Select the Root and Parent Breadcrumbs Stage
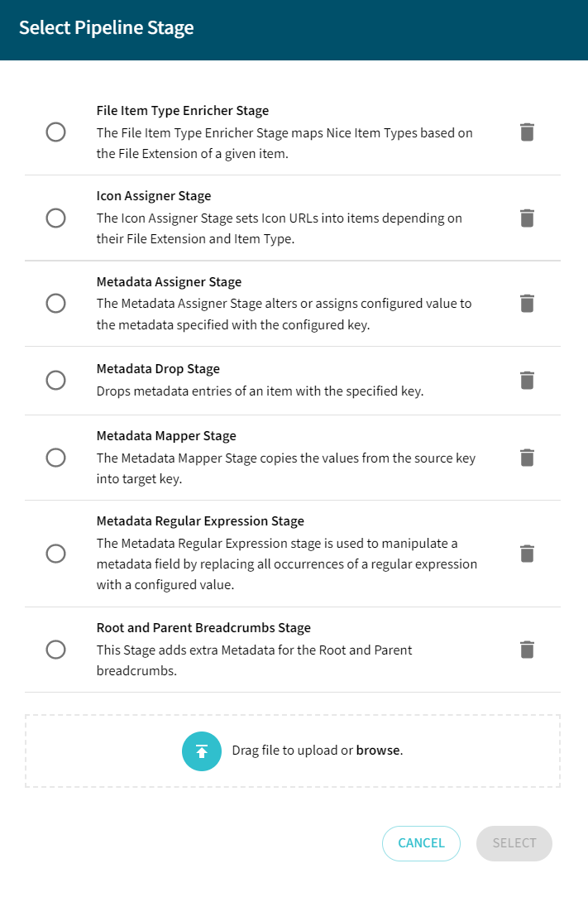Viewport: 588px width, 897px height. coord(55,650)
